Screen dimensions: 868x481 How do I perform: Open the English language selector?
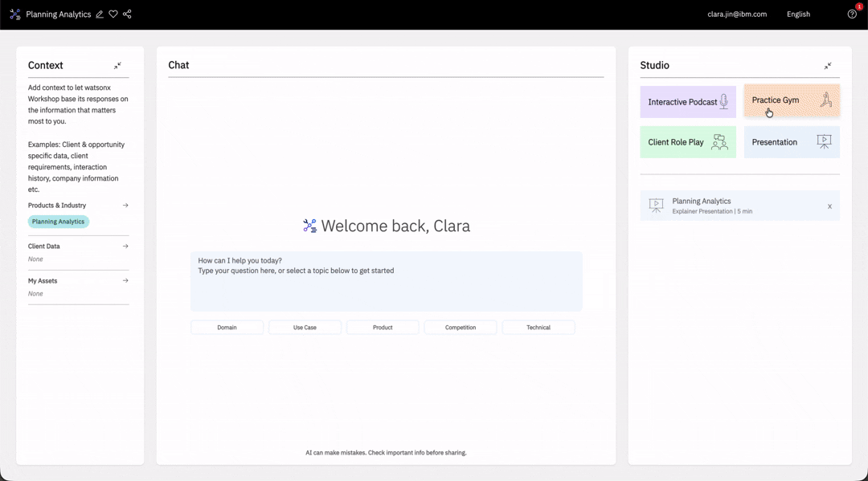[798, 14]
